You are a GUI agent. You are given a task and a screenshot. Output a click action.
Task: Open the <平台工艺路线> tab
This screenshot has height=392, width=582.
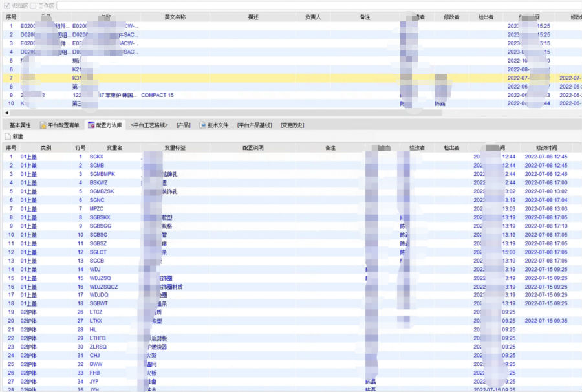click(149, 125)
